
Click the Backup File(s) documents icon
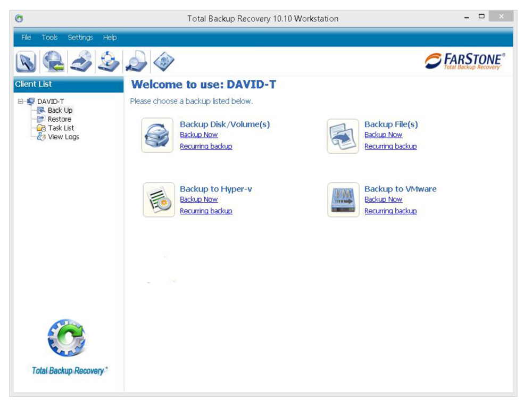[343, 136]
